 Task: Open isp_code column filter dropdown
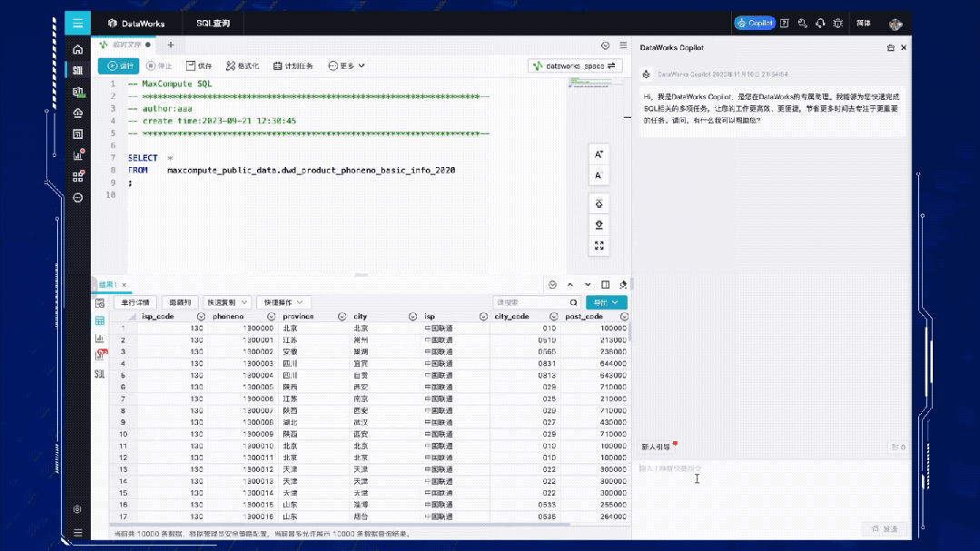pos(201,317)
